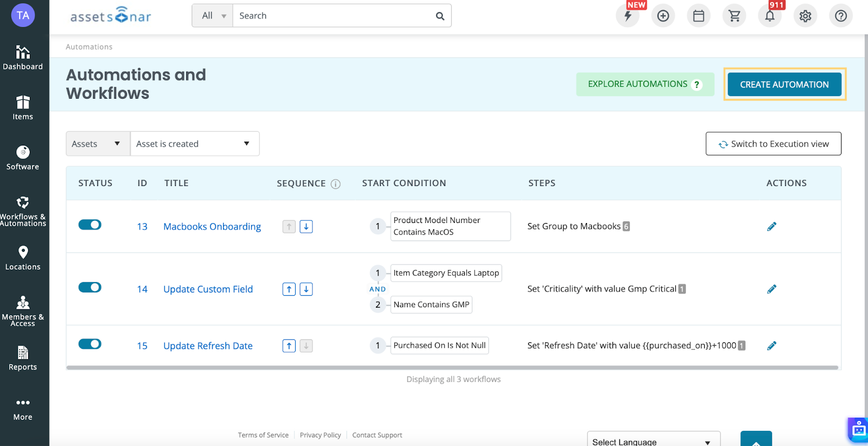Open Privacy Policy link
The height and width of the screenshot is (446, 868).
click(x=321, y=435)
